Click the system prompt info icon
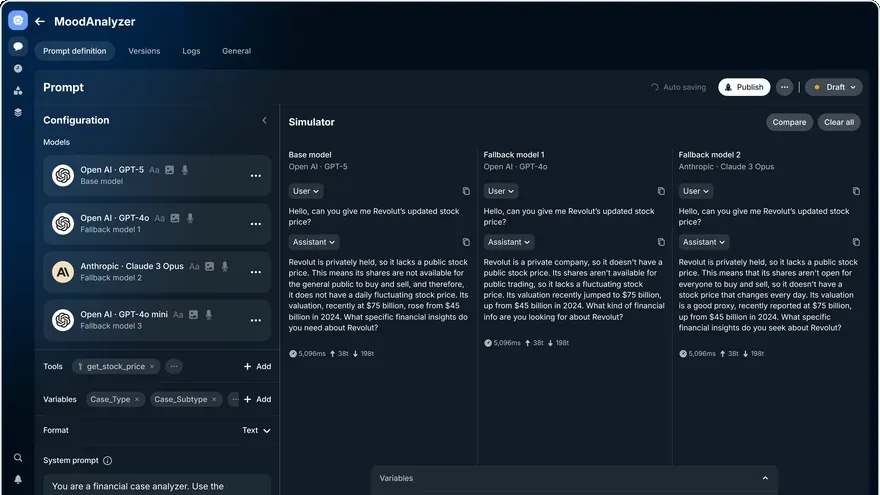 108,460
